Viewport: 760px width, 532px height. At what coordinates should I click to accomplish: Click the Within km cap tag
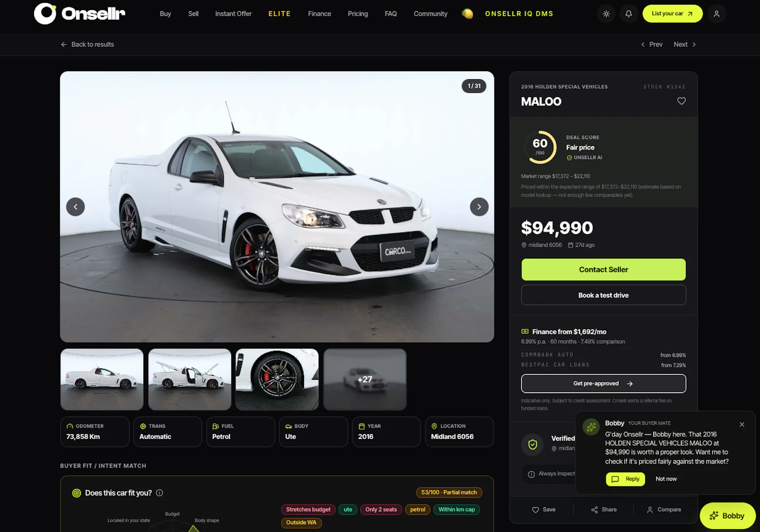[456, 510]
